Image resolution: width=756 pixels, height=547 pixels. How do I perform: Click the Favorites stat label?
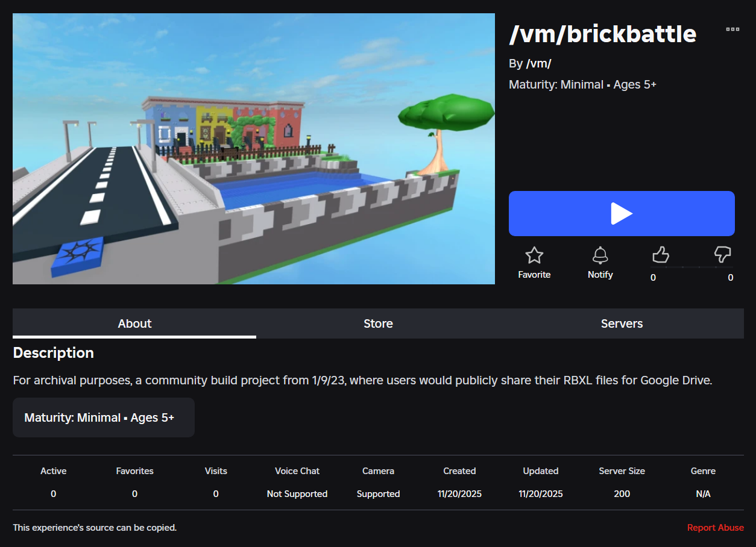[134, 471]
